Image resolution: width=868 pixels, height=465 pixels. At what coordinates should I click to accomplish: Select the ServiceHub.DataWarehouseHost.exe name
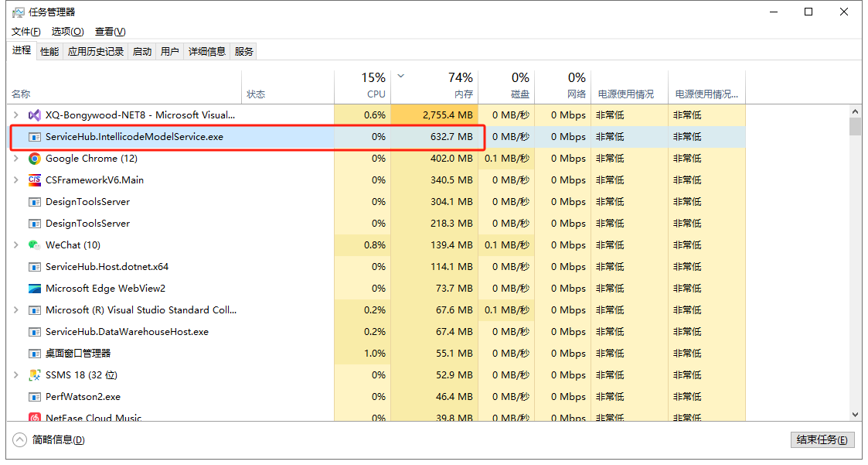128,332
